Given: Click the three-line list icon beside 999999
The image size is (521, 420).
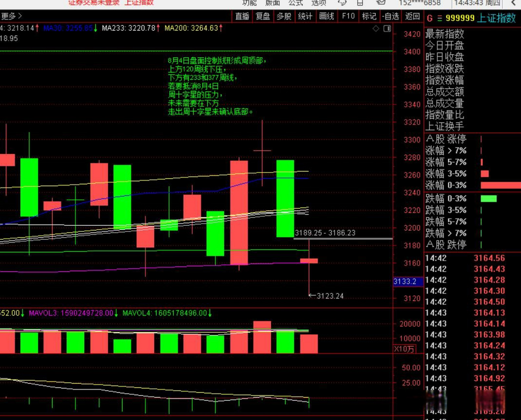Looking at the screenshot, I should tap(440, 18).
